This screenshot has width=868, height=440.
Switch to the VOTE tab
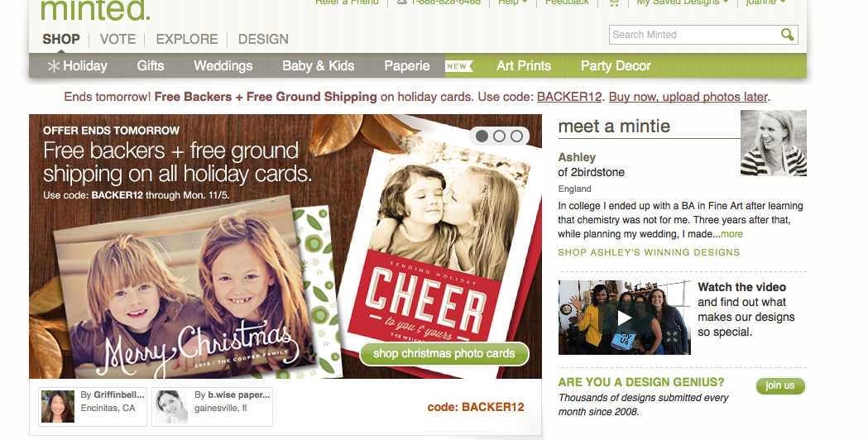117,40
